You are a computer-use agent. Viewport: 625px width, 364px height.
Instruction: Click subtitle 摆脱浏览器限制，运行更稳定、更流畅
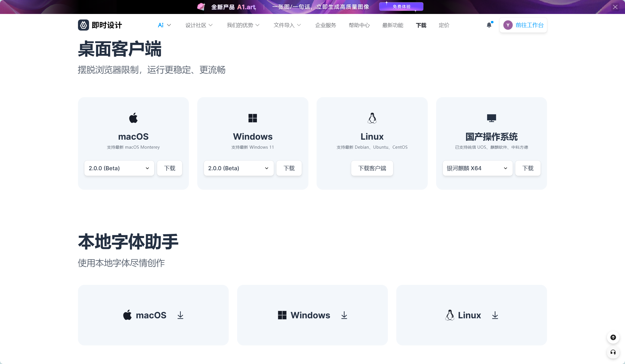tap(152, 70)
